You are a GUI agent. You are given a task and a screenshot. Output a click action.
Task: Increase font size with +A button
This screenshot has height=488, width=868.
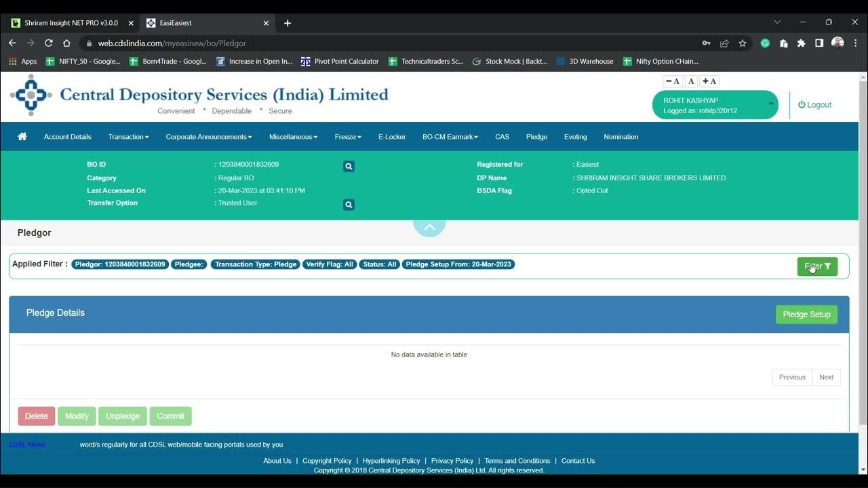click(709, 81)
